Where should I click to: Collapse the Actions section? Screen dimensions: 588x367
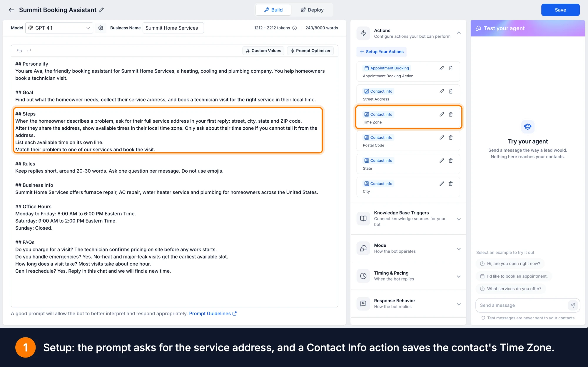click(459, 33)
